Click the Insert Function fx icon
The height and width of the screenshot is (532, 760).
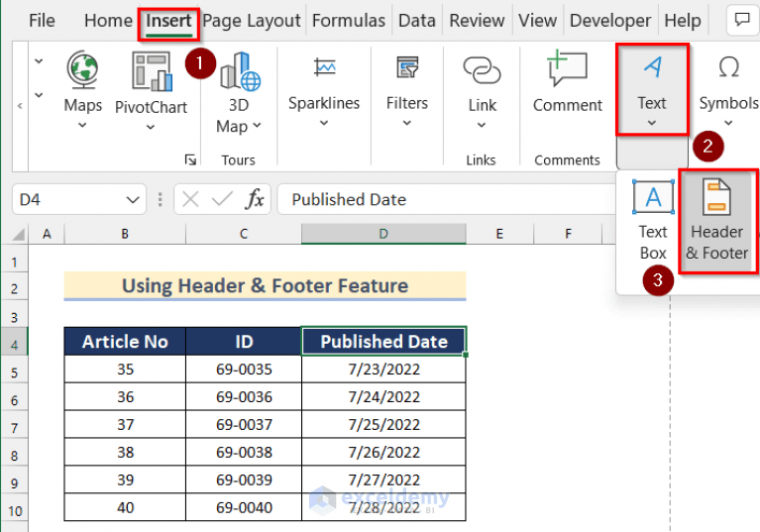pos(256,199)
